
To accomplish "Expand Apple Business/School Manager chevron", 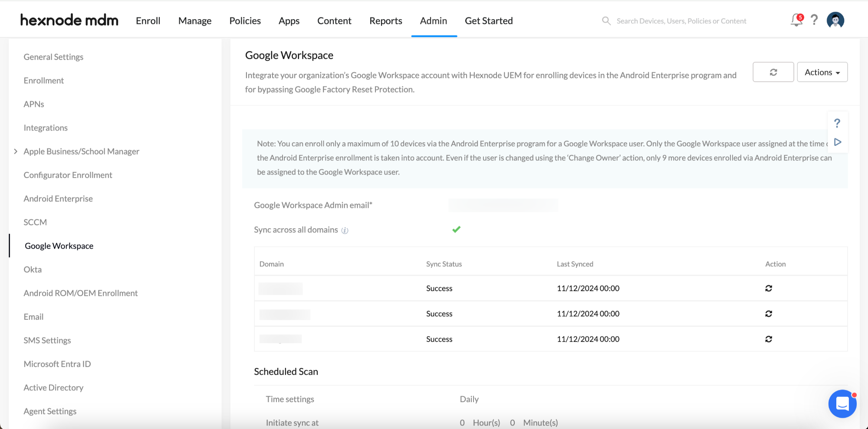I will click(16, 151).
